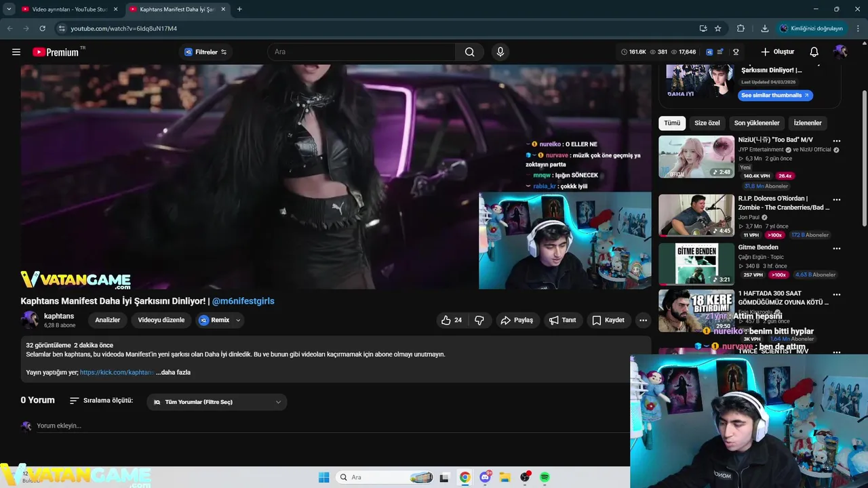The width and height of the screenshot is (868, 488).
Task: Open Chrome downloads icon
Action: click(x=765, y=28)
